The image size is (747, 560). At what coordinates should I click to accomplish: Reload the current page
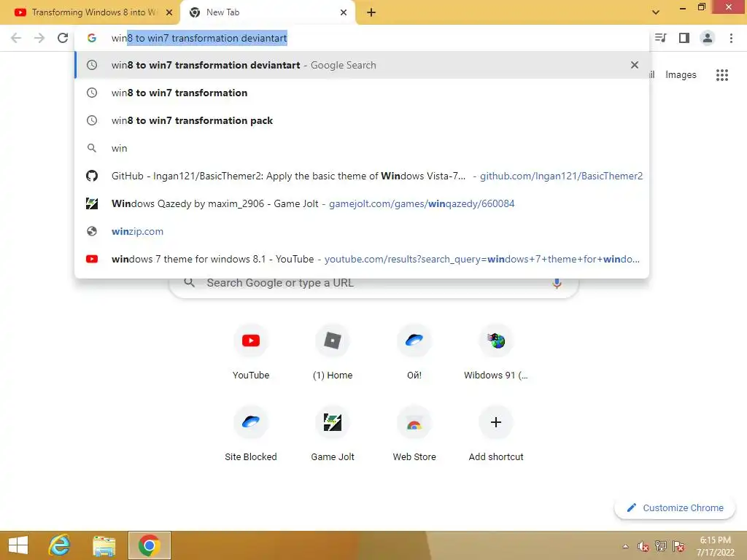[63, 38]
